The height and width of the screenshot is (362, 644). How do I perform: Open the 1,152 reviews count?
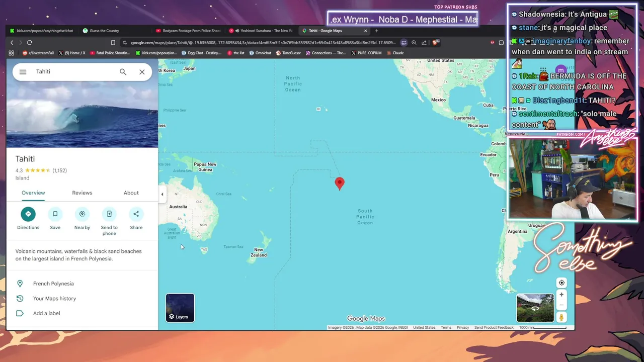(x=59, y=170)
